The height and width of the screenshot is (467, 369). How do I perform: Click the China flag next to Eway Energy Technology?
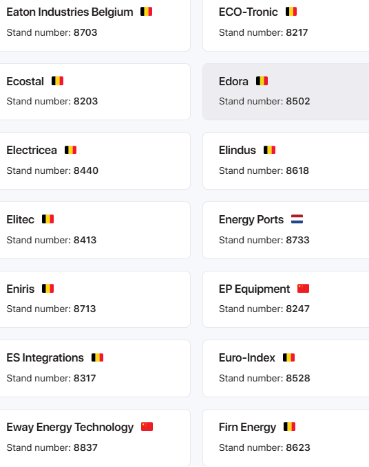[147, 427]
